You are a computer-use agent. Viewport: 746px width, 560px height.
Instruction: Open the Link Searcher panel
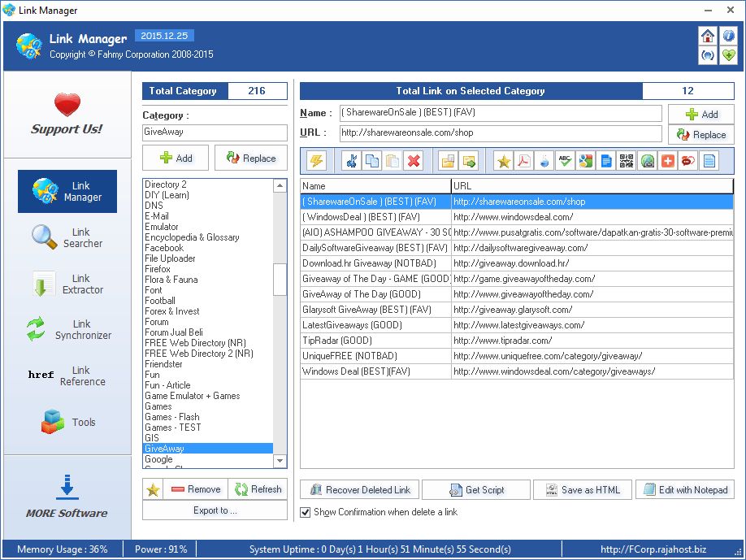67,238
